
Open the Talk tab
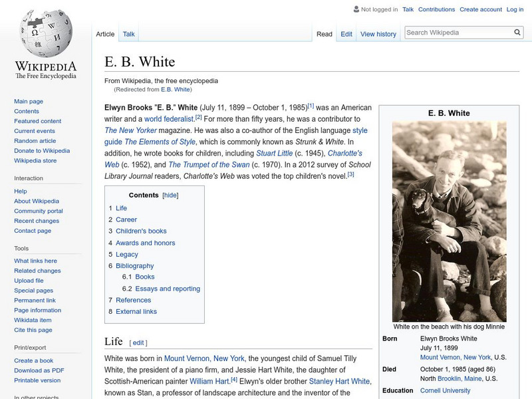click(x=129, y=34)
